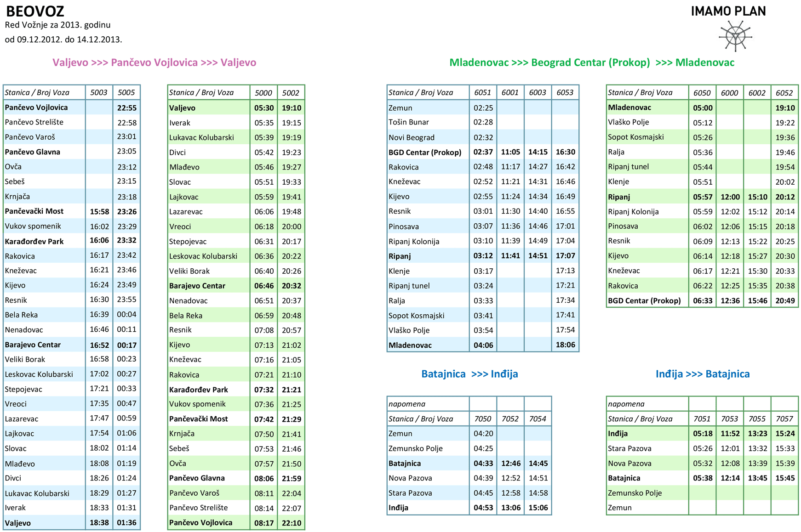Viewport: 801px width, 532px height.
Task: Click Valjevo arrival time 01:36
Action: tap(126, 523)
